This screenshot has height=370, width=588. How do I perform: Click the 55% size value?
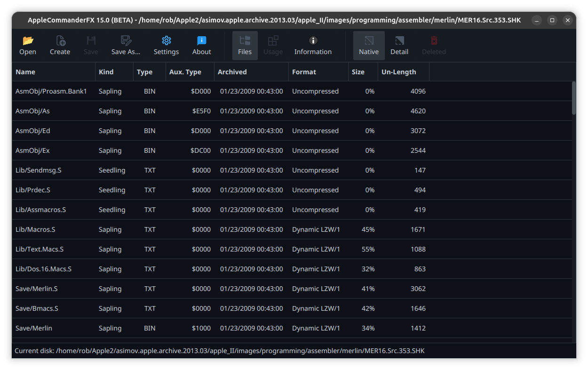[x=368, y=249]
